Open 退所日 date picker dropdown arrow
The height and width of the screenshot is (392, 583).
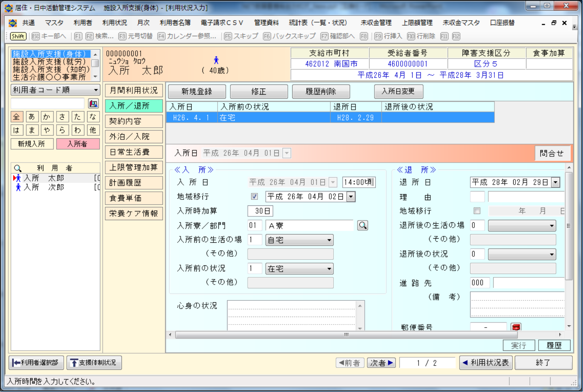pos(555,182)
